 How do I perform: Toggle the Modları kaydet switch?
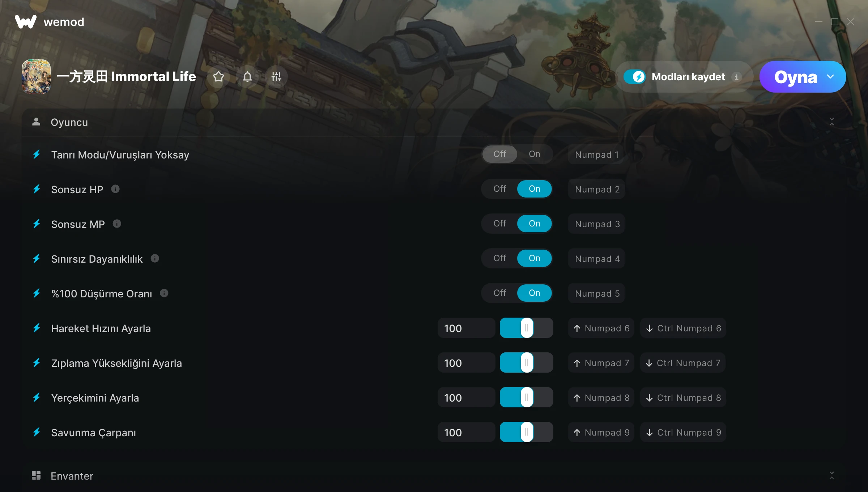tap(634, 77)
